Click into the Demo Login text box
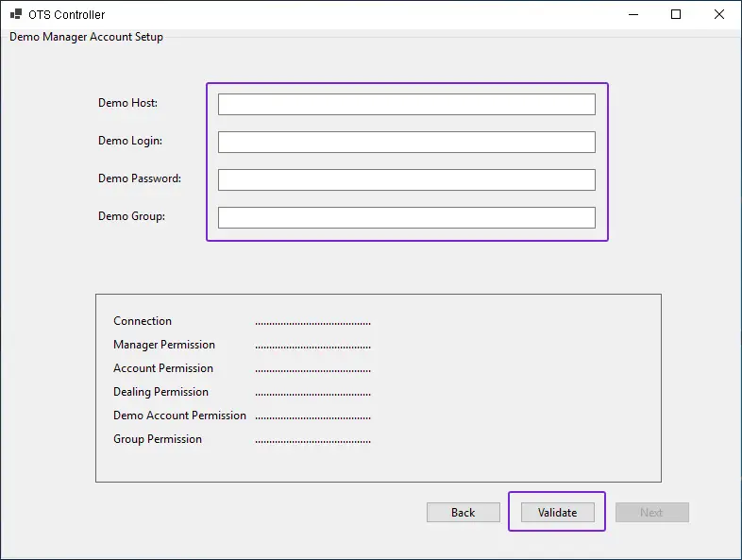 (406, 142)
